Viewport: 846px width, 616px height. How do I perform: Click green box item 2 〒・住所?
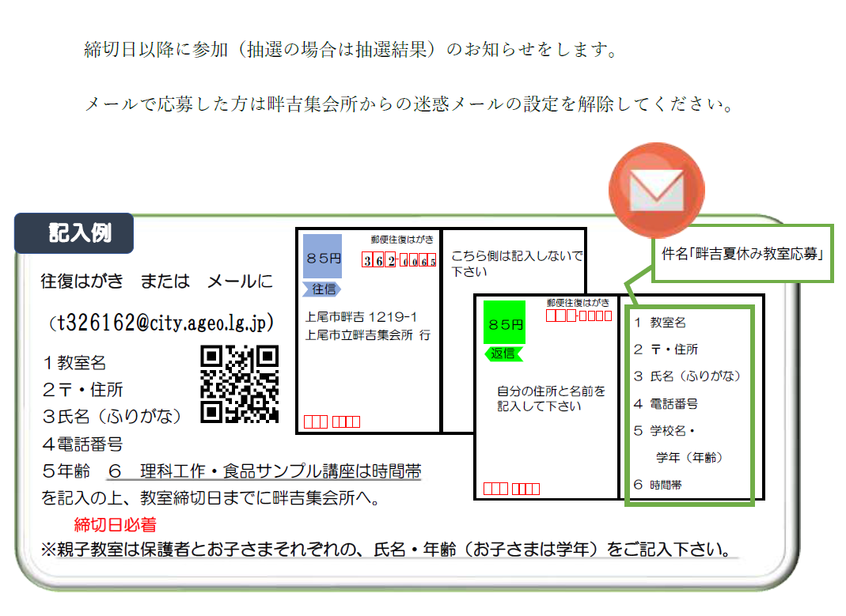click(666, 350)
